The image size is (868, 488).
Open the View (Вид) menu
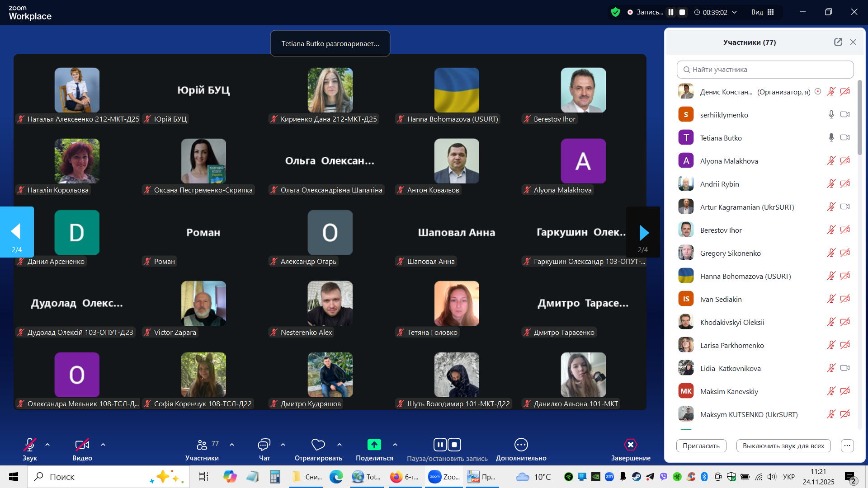pyautogui.click(x=762, y=12)
